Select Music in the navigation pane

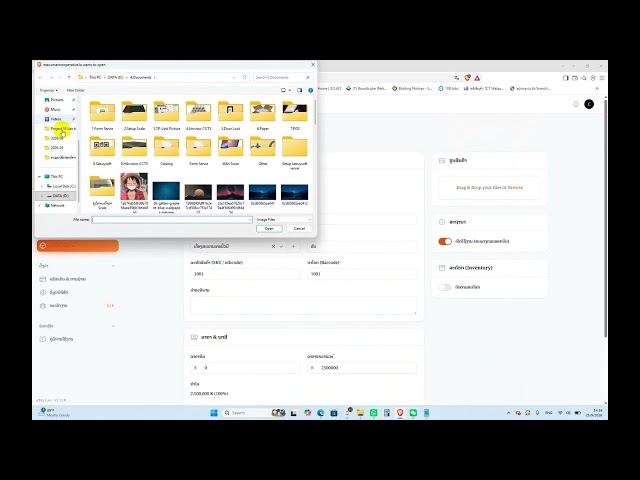56,109
